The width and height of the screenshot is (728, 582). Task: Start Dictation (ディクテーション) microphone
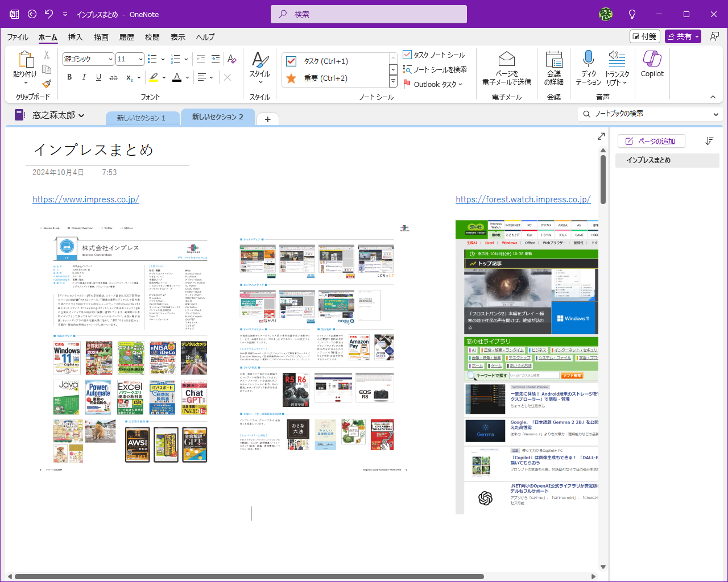pos(589,69)
